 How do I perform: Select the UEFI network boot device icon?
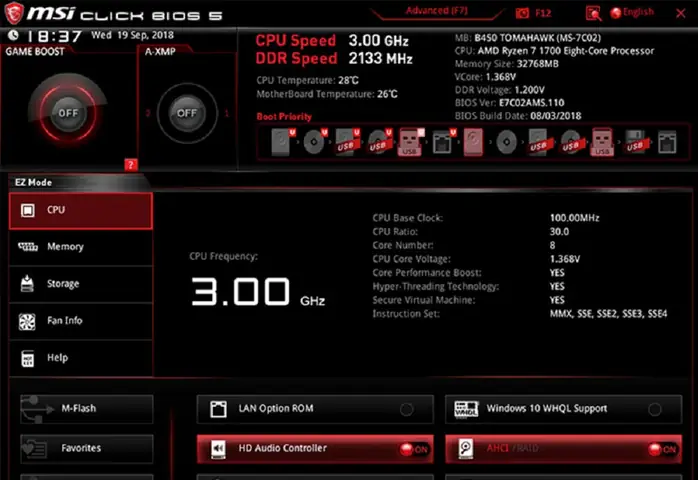[444, 142]
